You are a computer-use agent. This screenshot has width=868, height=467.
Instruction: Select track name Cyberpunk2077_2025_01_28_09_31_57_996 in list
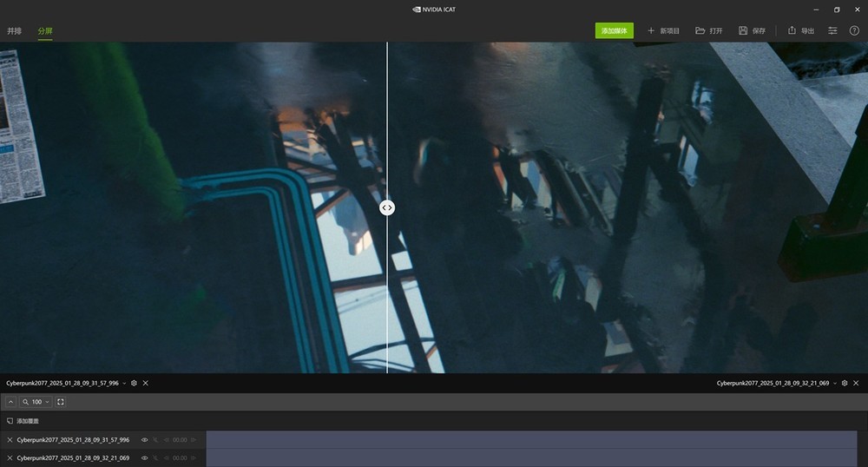coord(73,440)
